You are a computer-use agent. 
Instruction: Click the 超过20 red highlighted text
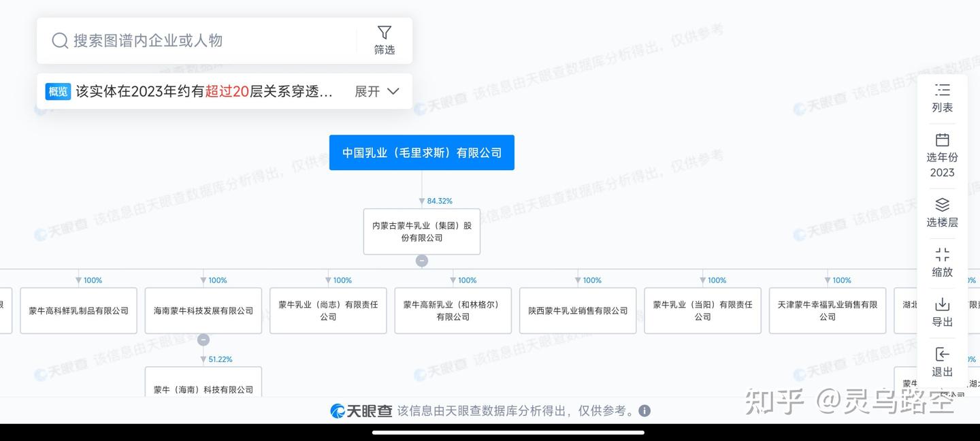pyautogui.click(x=227, y=91)
